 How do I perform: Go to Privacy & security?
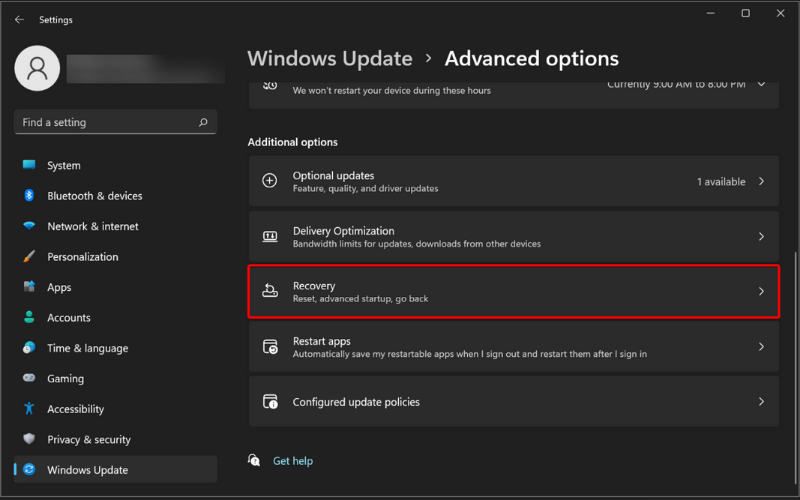(116, 439)
